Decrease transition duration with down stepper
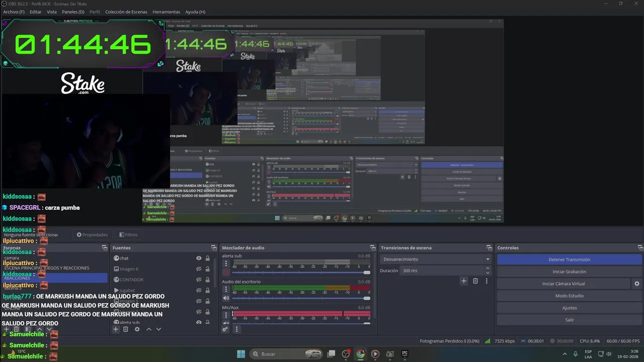Image resolution: width=644 pixels, height=362 pixels. click(487, 273)
